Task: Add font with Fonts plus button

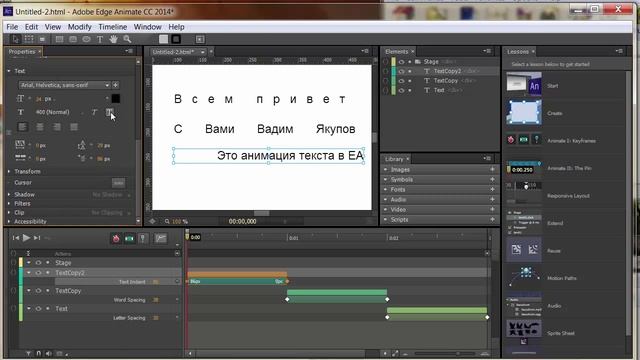Action: coord(492,189)
